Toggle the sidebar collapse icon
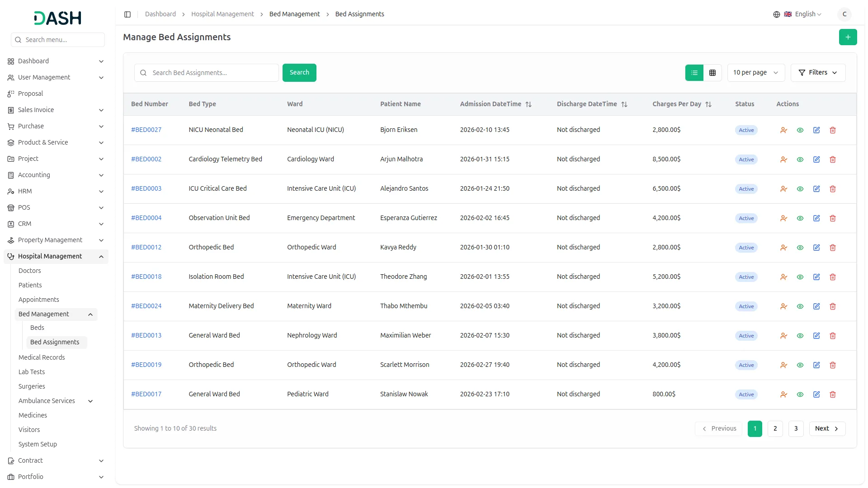 point(127,14)
